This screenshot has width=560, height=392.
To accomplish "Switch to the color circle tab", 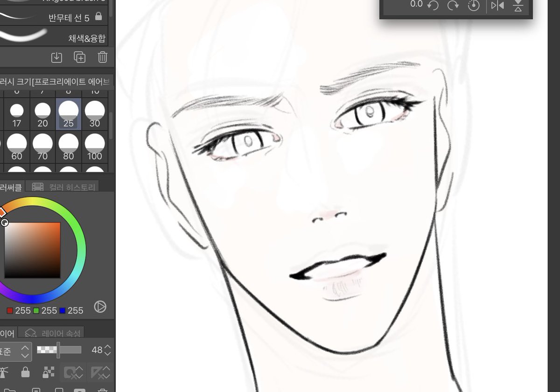I will (x=12, y=187).
